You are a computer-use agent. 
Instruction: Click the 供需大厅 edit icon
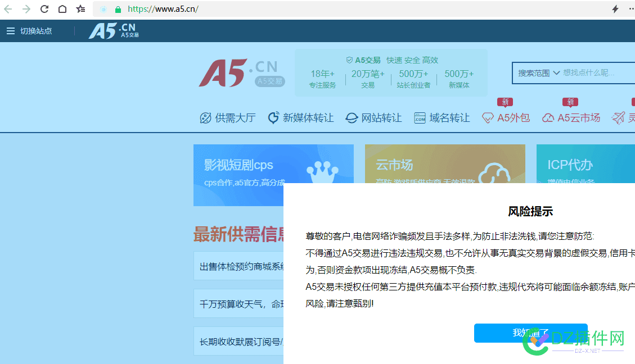(205, 118)
